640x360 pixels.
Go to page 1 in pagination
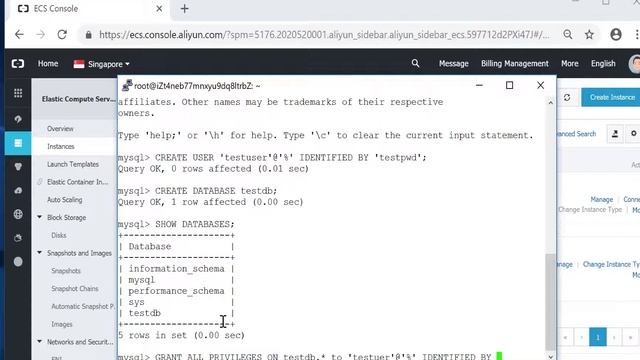point(598,337)
